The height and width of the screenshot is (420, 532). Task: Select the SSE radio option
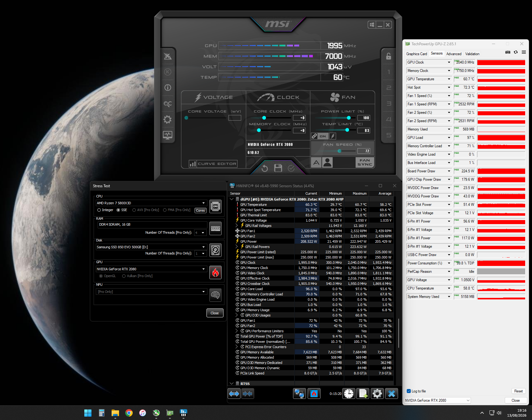[122, 210]
